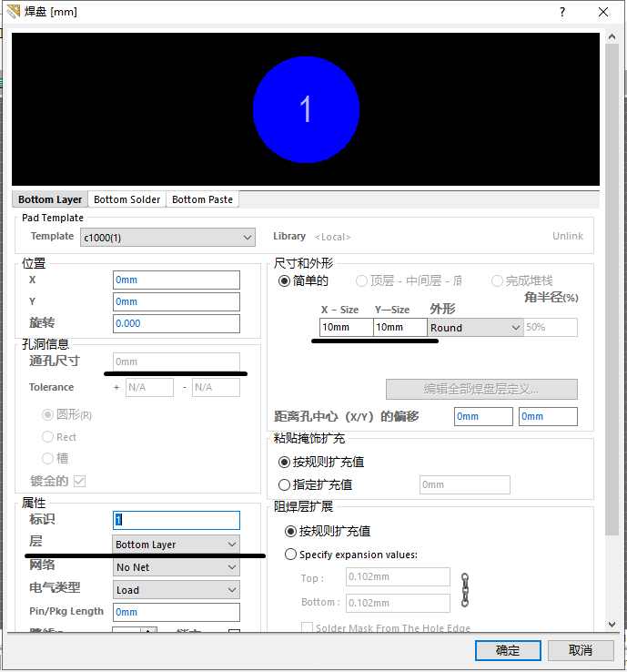Cancel with the 取消 button

[x=581, y=650]
